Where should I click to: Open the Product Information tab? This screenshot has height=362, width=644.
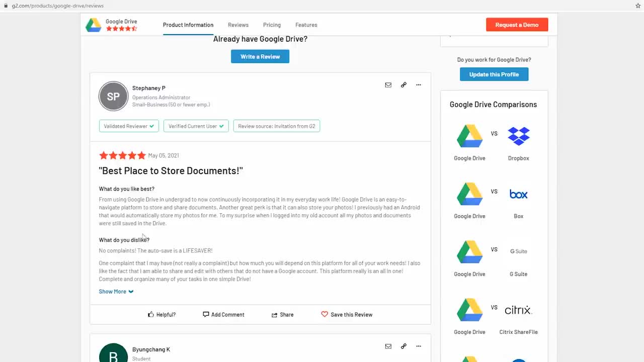tap(188, 25)
